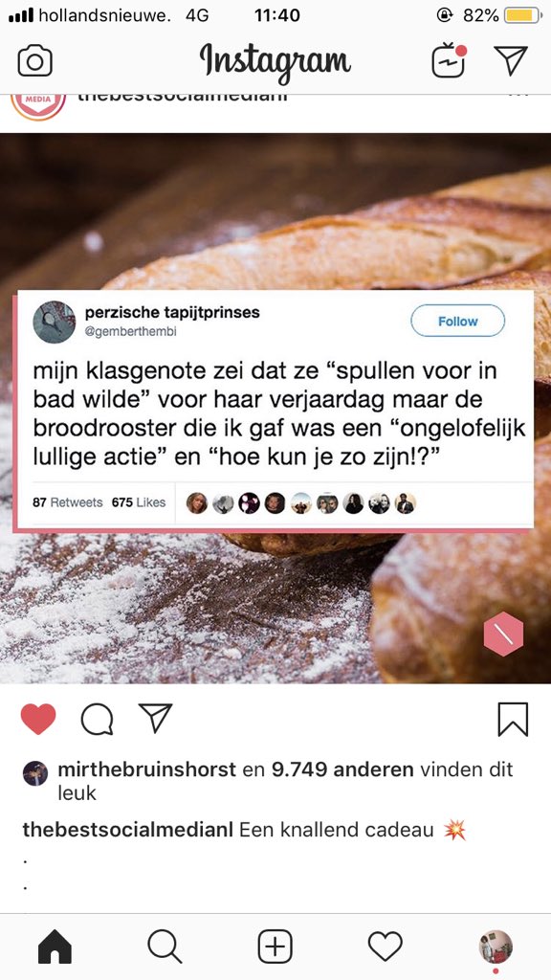Image resolution: width=551 pixels, height=980 pixels.
Task: Tap Follow button in tweet image
Action: [458, 322]
